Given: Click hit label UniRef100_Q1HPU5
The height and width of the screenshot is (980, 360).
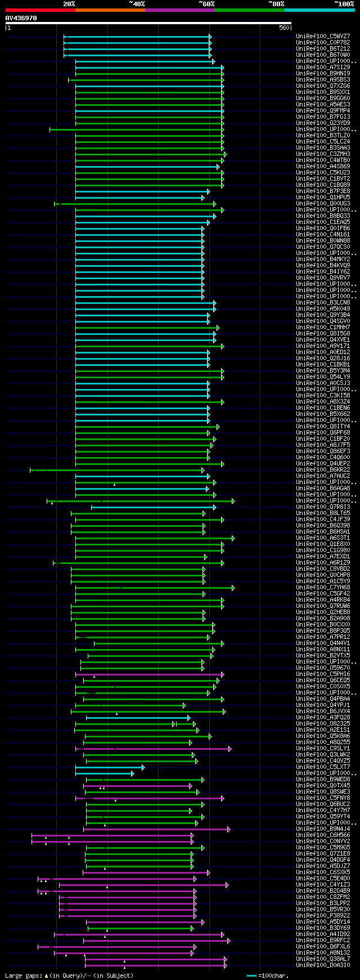Looking at the screenshot, I should pyautogui.click(x=323, y=197).
